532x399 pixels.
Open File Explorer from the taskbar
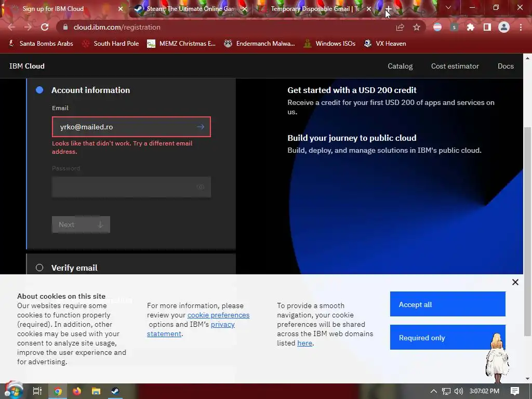(x=96, y=391)
